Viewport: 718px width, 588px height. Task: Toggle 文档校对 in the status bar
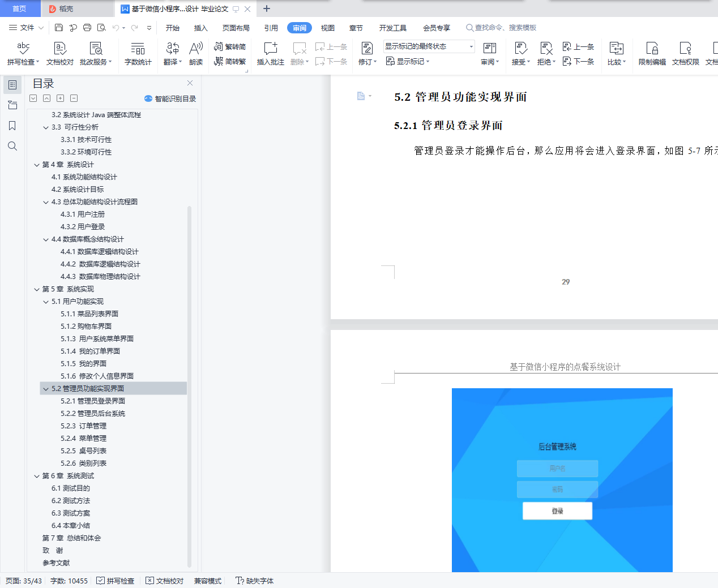point(164,581)
